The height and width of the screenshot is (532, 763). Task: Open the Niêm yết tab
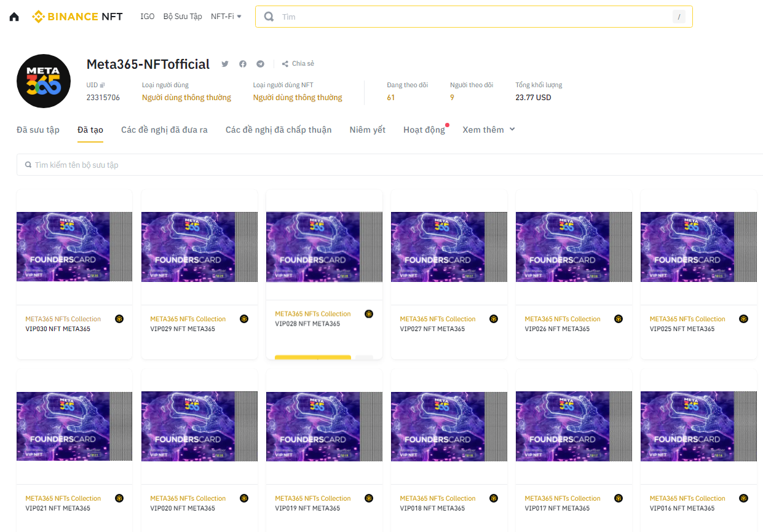[x=368, y=130]
